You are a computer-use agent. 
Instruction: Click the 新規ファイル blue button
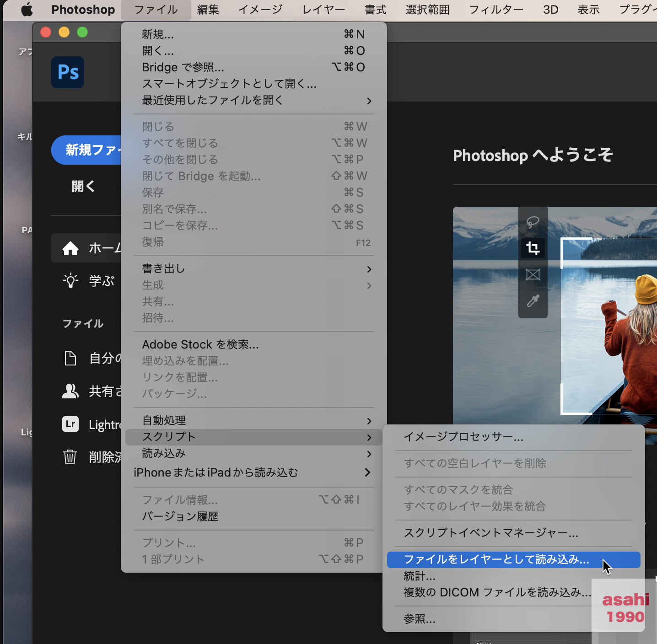(87, 150)
